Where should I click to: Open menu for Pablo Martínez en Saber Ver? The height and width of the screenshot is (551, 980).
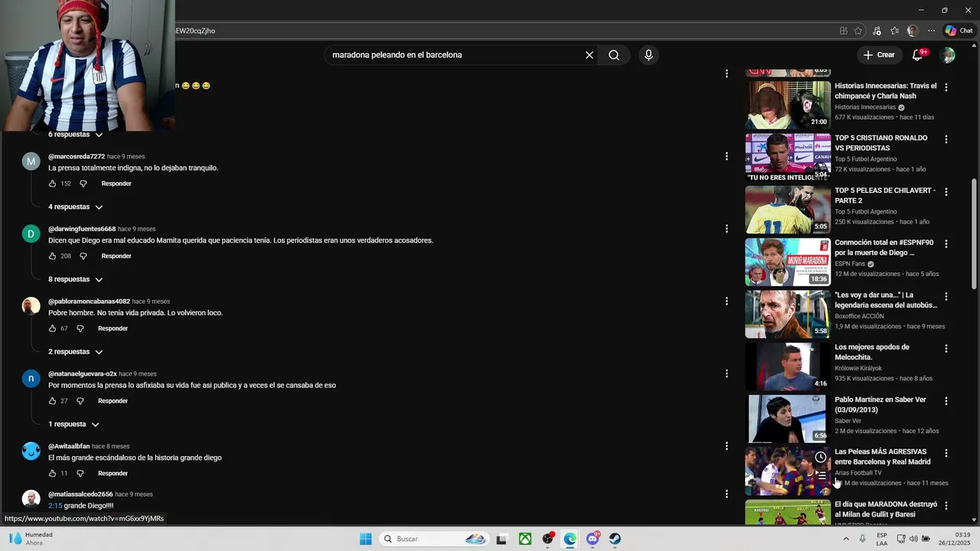point(946,400)
